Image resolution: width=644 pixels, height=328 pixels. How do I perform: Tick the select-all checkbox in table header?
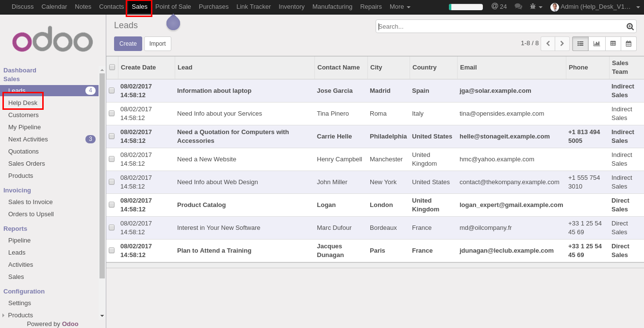[x=112, y=67]
